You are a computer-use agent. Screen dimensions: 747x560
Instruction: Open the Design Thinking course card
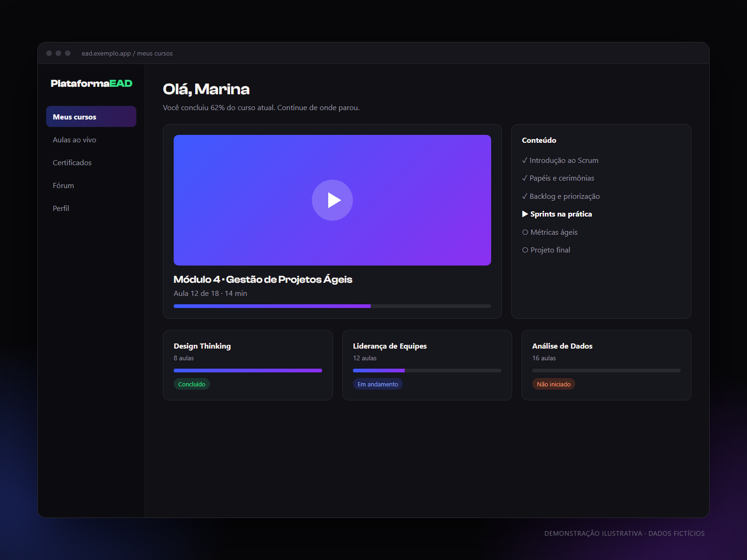[x=247, y=365]
